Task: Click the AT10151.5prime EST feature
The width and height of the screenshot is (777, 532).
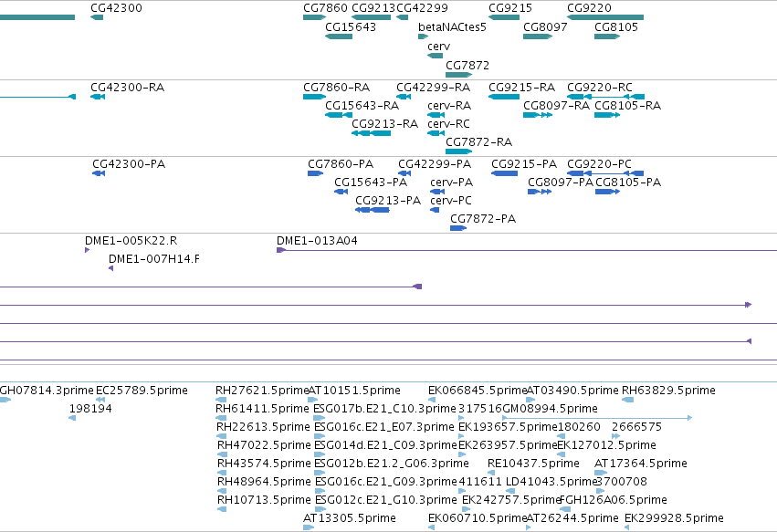Action: coord(312,400)
